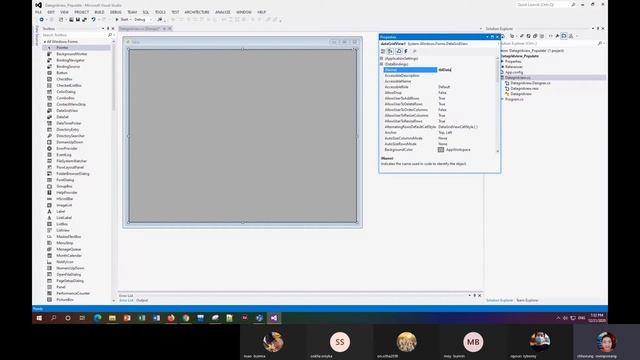Open Microsoft Edge from the taskbar
This screenshot has height=360, width=640.
tap(98, 318)
